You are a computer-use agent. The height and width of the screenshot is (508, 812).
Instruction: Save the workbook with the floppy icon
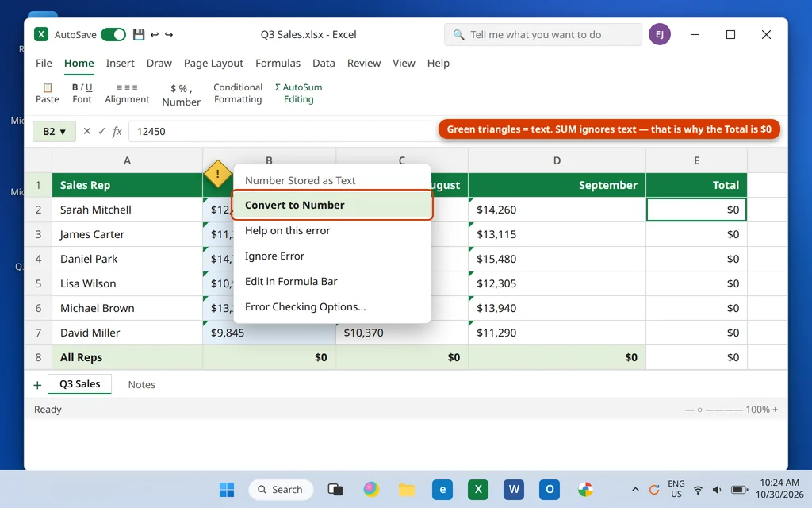[x=138, y=34]
